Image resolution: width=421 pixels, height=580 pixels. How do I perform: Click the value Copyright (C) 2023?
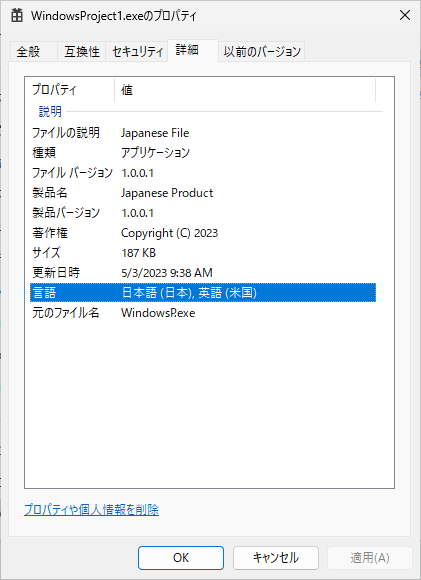point(169,233)
